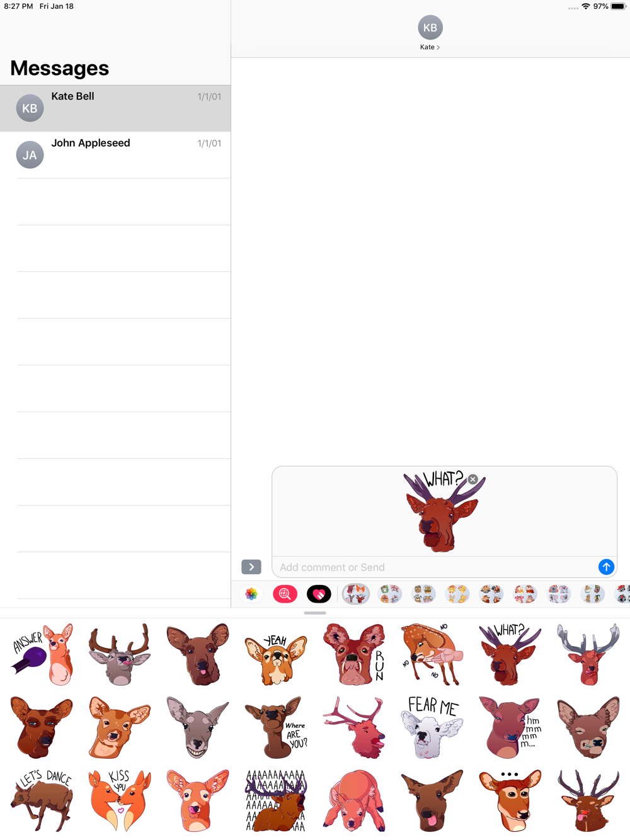Open the Photos app in the app drawer
630x840 pixels.
251,594
